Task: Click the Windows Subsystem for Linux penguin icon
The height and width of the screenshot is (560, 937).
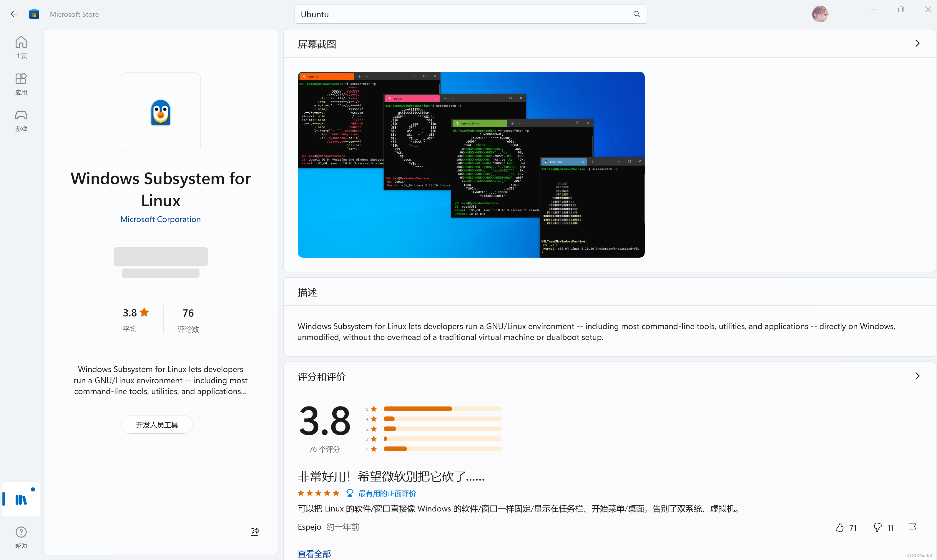Action: (x=160, y=112)
